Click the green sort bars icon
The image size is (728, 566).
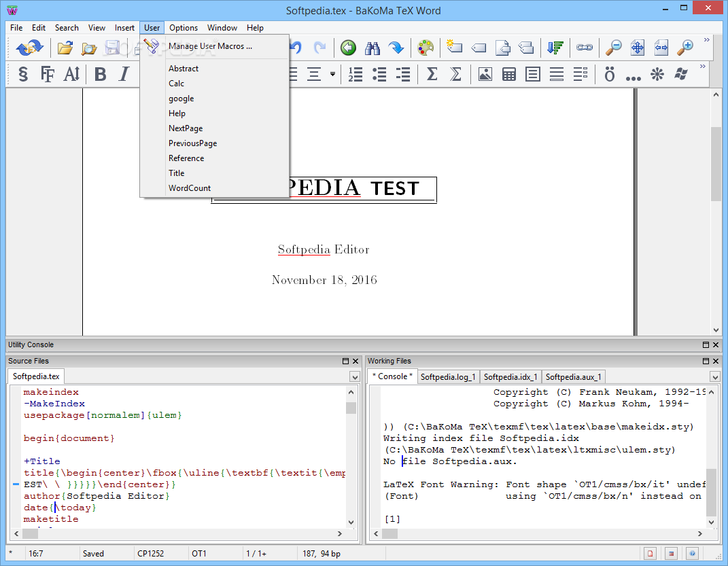coord(555,48)
